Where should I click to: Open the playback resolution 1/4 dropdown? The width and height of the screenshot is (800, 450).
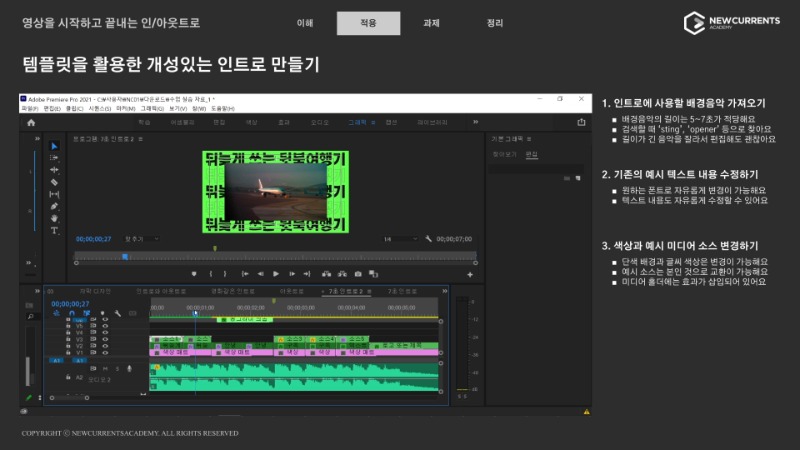(x=398, y=239)
